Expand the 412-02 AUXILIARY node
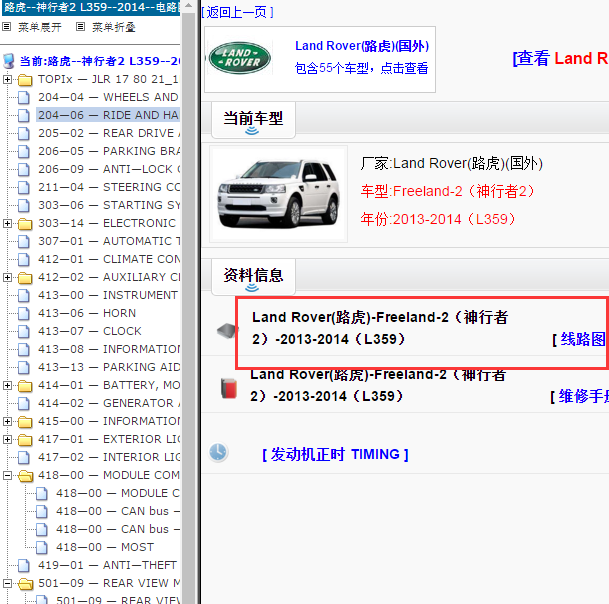Viewport: 609px width, 604px height. pyautogui.click(x=7, y=277)
